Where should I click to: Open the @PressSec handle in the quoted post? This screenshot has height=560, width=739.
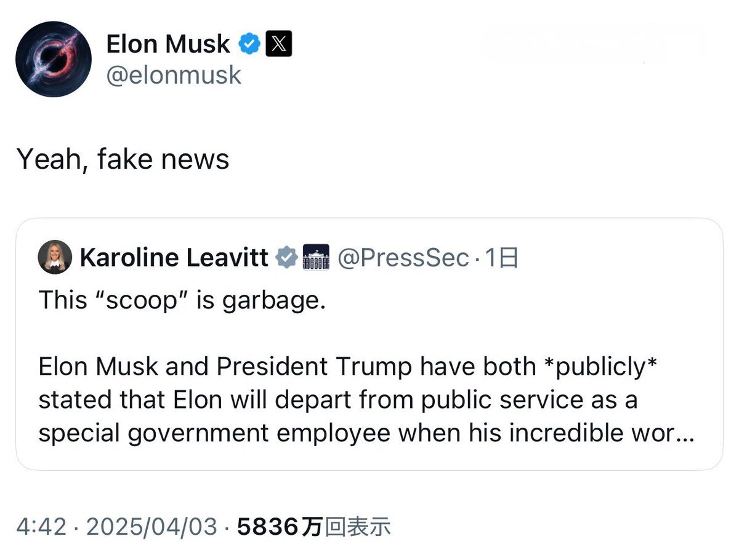click(x=404, y=258)
